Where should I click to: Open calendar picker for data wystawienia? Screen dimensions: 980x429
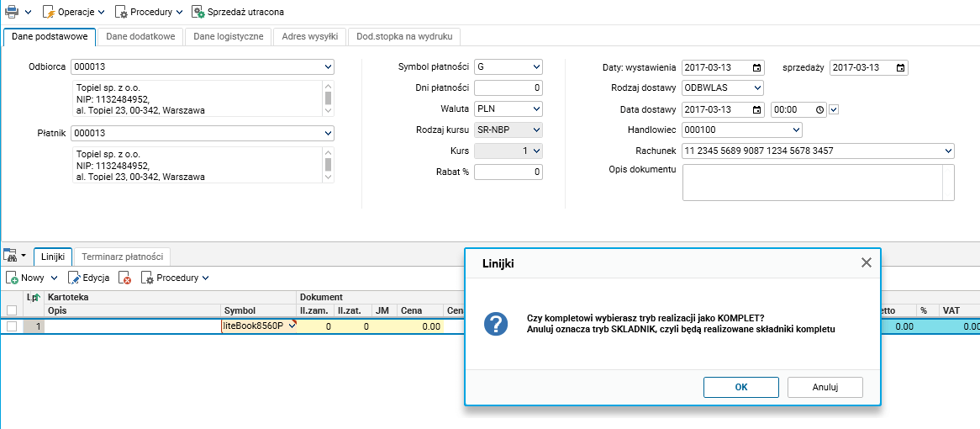[x=757, y=67]
